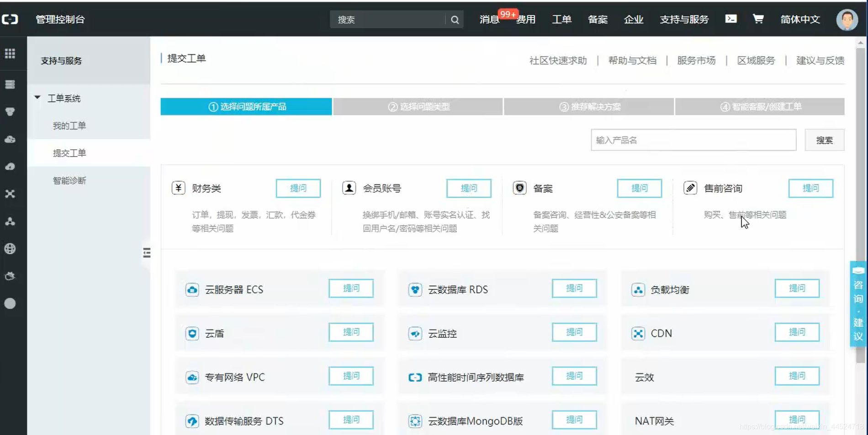
Task: Click the 专有网络 VPC product icon
Action: [x=192, y=377]
